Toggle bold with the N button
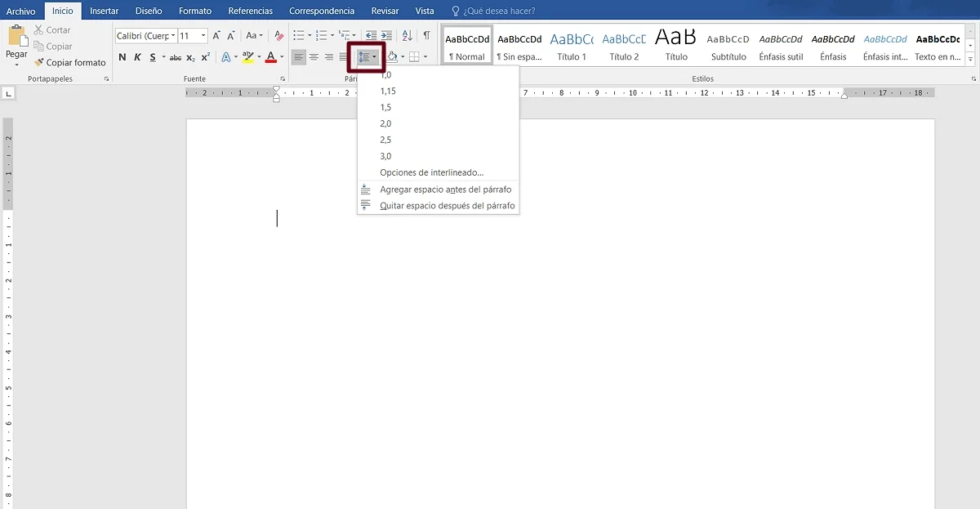 tap(122, 57)
